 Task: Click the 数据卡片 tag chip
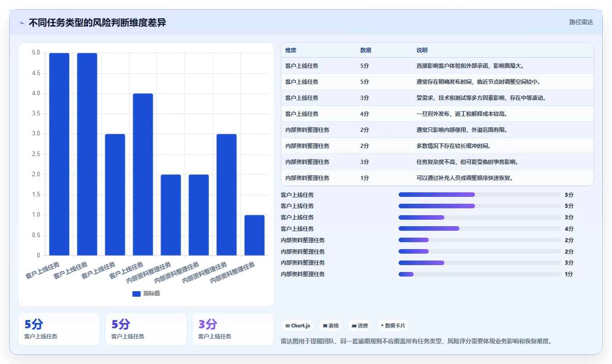click(x=393, y=326)
